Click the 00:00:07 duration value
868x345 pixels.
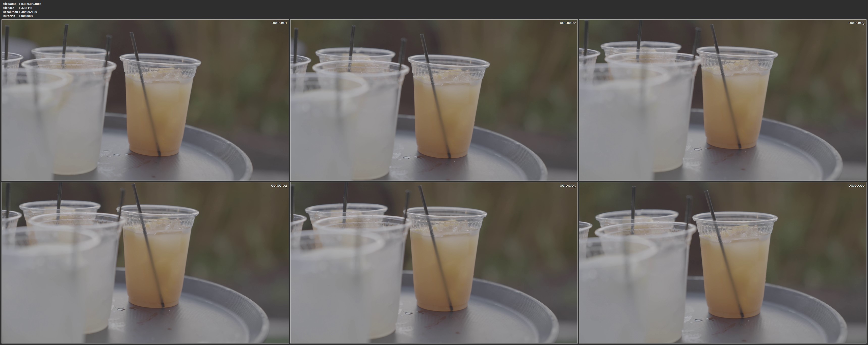point(27,16)
